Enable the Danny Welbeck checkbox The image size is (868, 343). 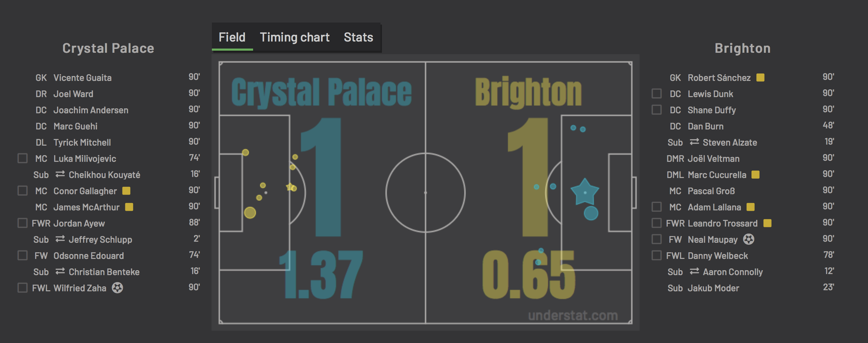coord(656,255)
